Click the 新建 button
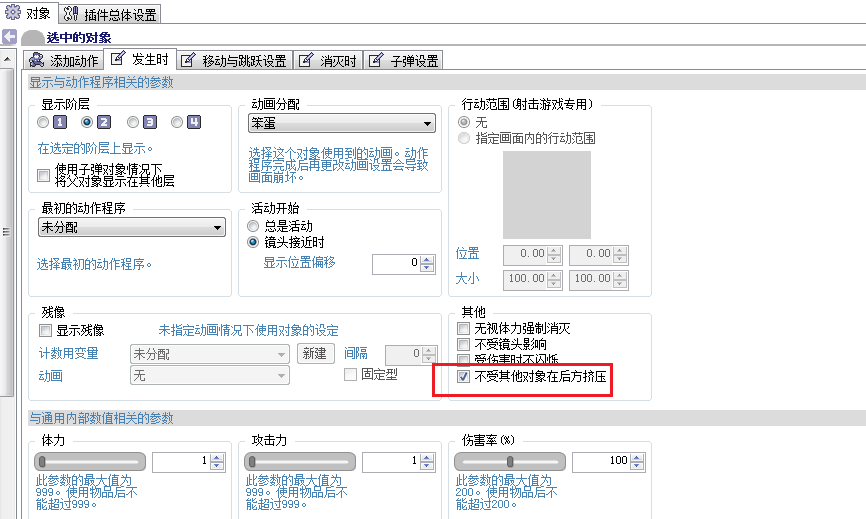866x519 pixels. click(315, 353)
